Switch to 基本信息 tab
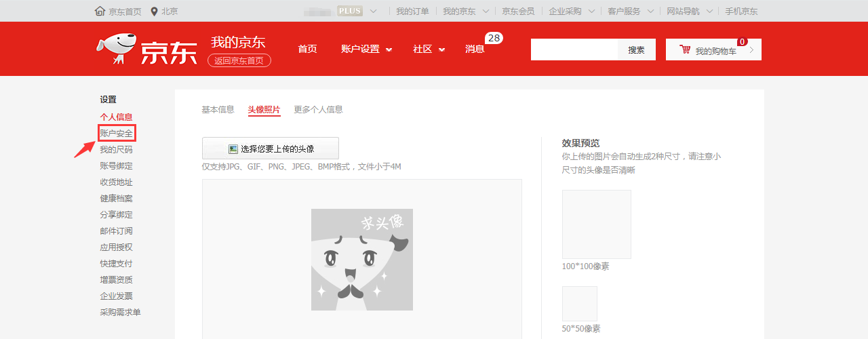Image resolution: width=868 pixels, height=339 pixels. [x=218, y=109]
